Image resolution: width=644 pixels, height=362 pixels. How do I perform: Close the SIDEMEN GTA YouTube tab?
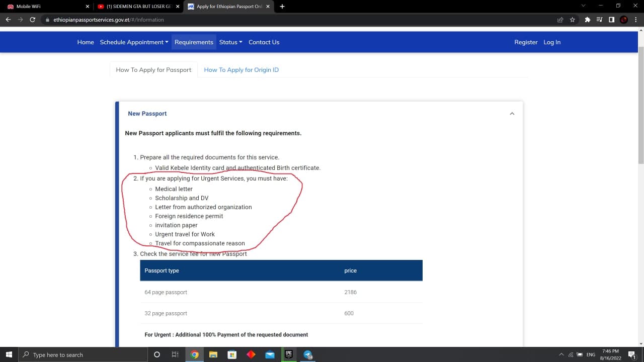177,7
